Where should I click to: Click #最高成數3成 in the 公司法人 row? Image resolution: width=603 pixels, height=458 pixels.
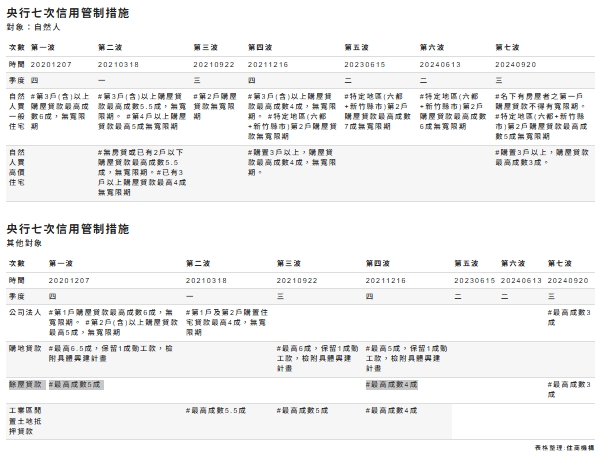[x=569, y=317]
